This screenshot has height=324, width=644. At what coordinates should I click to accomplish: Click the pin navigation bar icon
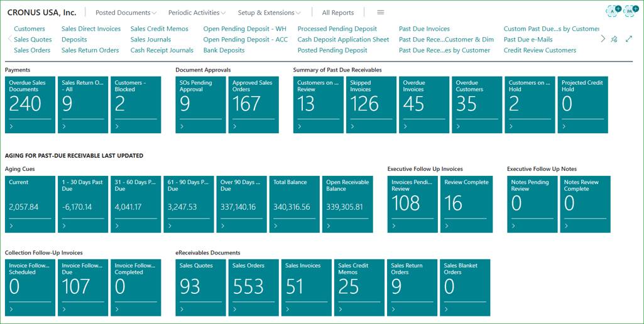click(x=614, y=40)
